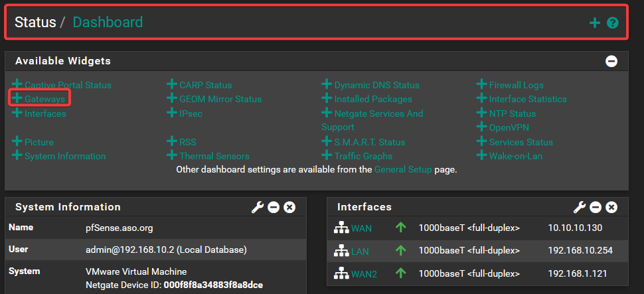This screenshot has height=294, width=644.
Task: Add the CARP Status widget
Action: click(199, 85)
